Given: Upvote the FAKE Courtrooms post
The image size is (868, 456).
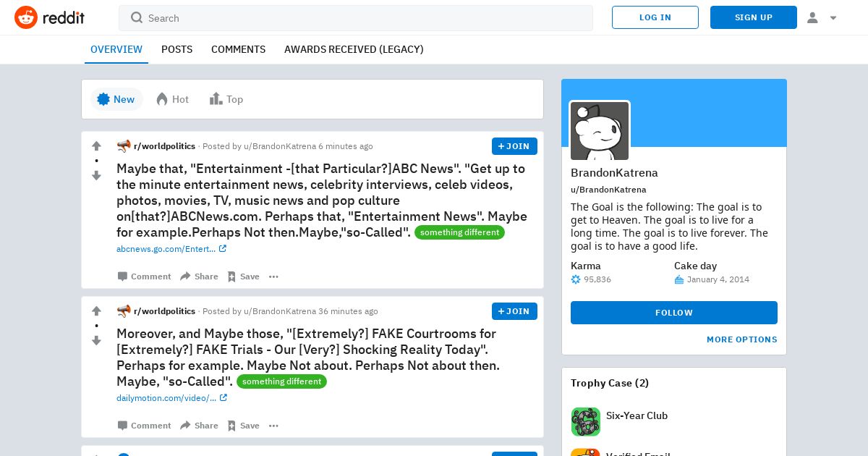Looking at the screenshot, I should point(96,311).
